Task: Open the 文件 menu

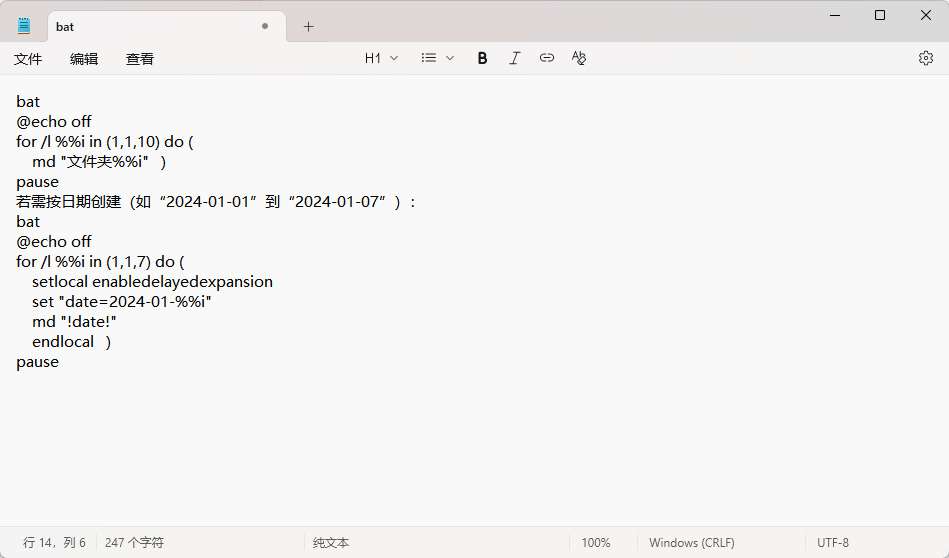Action: 28,59
